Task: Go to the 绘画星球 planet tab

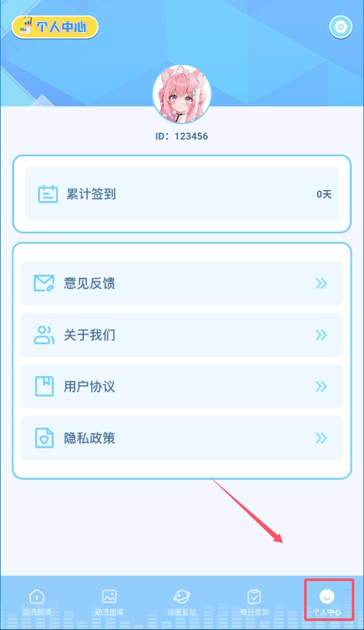Action: click(182, 602)
